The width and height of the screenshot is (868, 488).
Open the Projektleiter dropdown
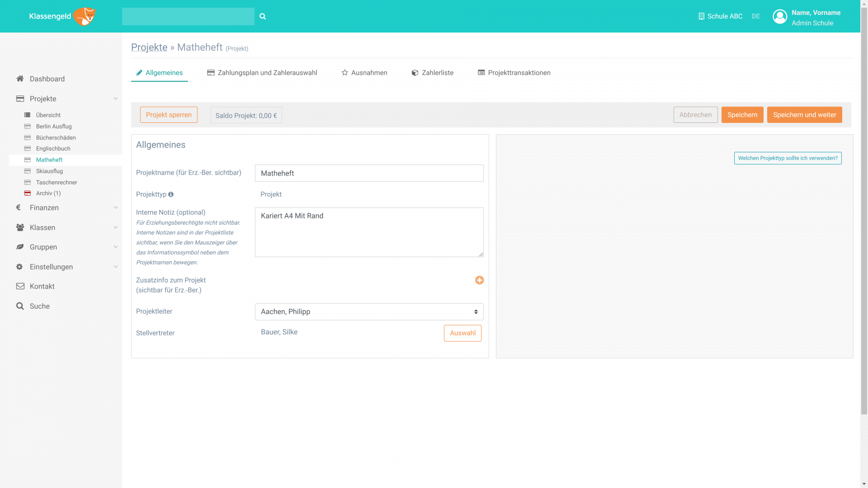click(369, 312)
